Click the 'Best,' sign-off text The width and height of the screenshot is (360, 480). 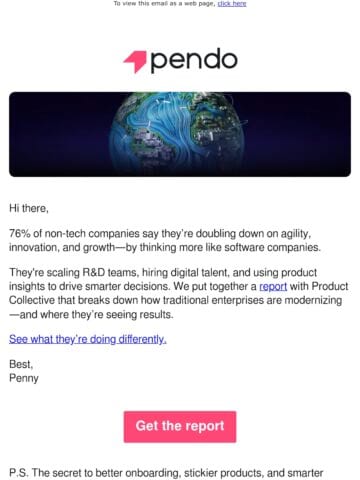coord(21,364)
